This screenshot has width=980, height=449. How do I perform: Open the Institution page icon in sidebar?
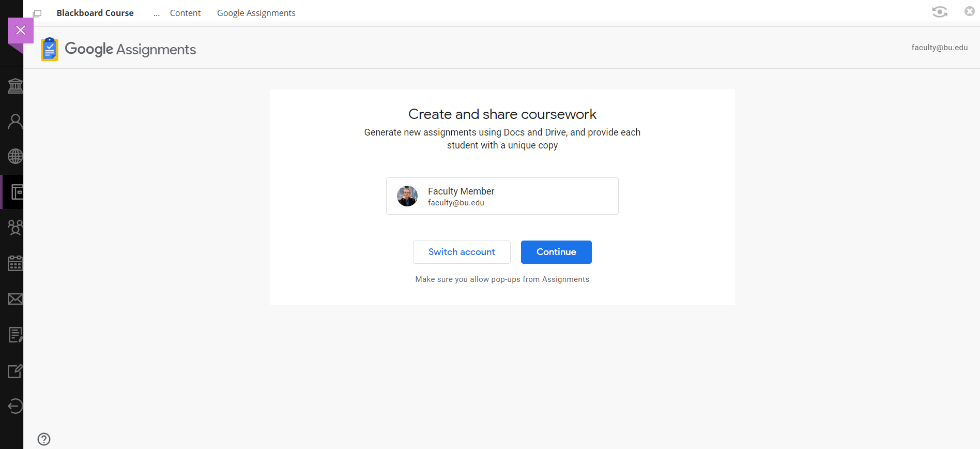pos(15,86)
